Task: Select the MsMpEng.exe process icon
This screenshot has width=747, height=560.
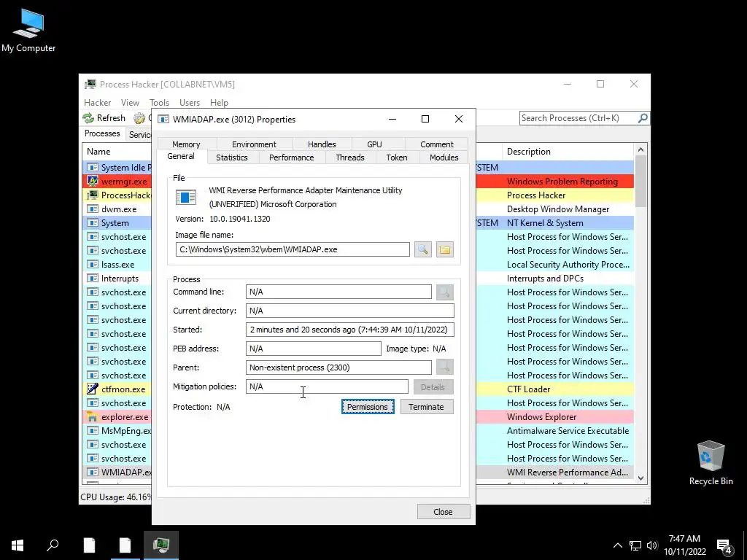Action: pyautogui.click(x=93, y=430)
